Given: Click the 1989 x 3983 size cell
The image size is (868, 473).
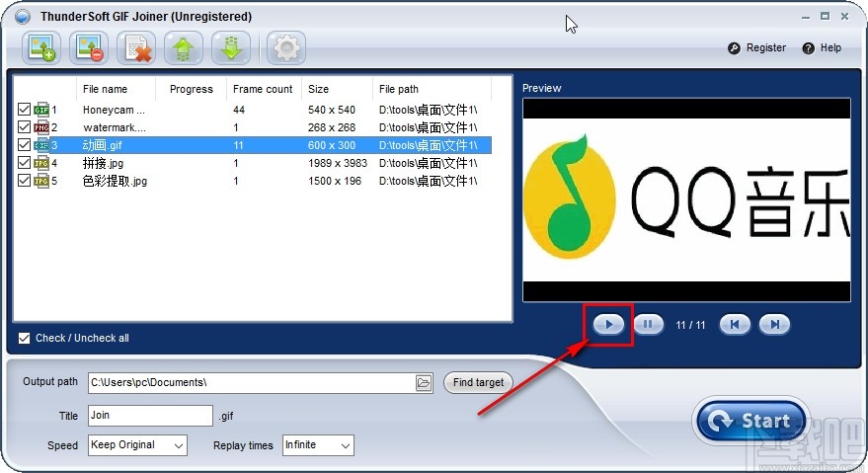Looking at the screenshot, I should coord(338,163).
